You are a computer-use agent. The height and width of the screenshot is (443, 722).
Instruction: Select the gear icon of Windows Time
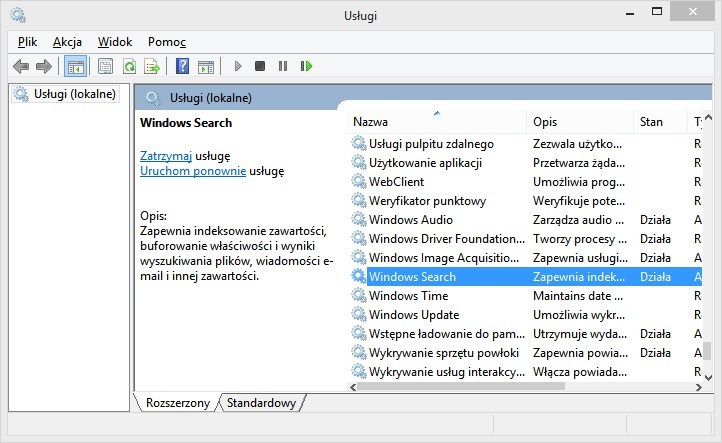(358, 295)
